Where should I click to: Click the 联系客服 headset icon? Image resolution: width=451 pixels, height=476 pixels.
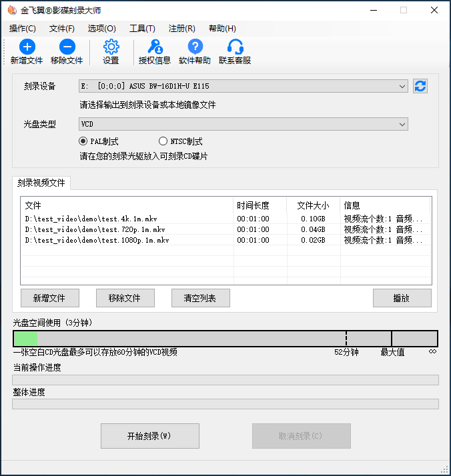pos(235,47)
